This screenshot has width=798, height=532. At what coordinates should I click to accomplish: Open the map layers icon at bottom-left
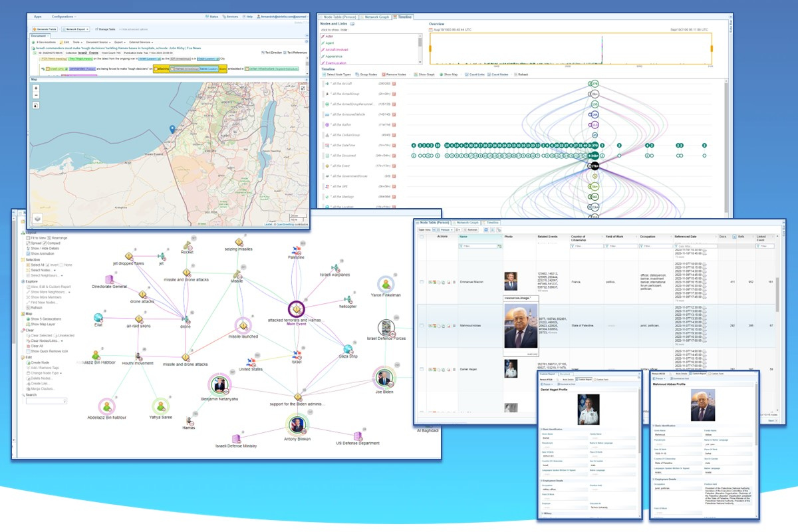(39, 217)
